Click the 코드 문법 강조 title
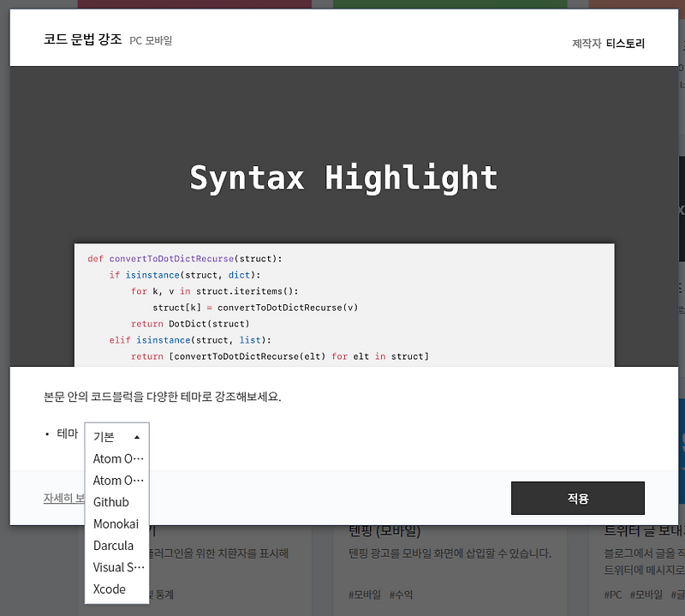Viewport: 685px width, 616px height. click(82, 39)
